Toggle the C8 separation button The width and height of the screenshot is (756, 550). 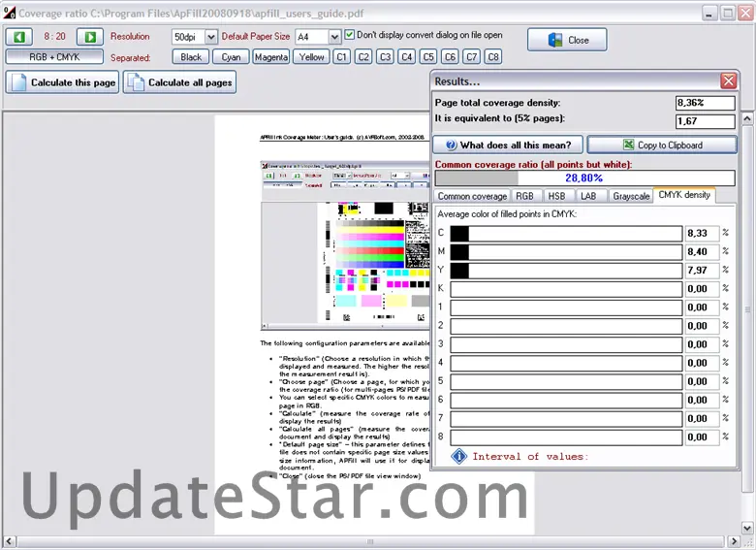[493, 57]
